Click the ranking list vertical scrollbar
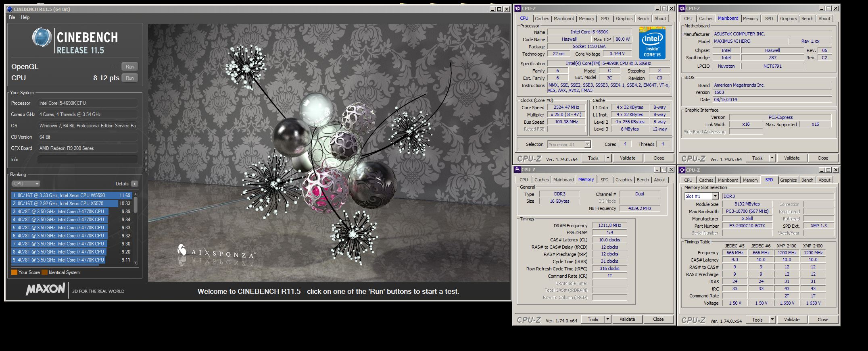This screenshot has width=868, height=351. pyautogui.click(x=136, y=228)
